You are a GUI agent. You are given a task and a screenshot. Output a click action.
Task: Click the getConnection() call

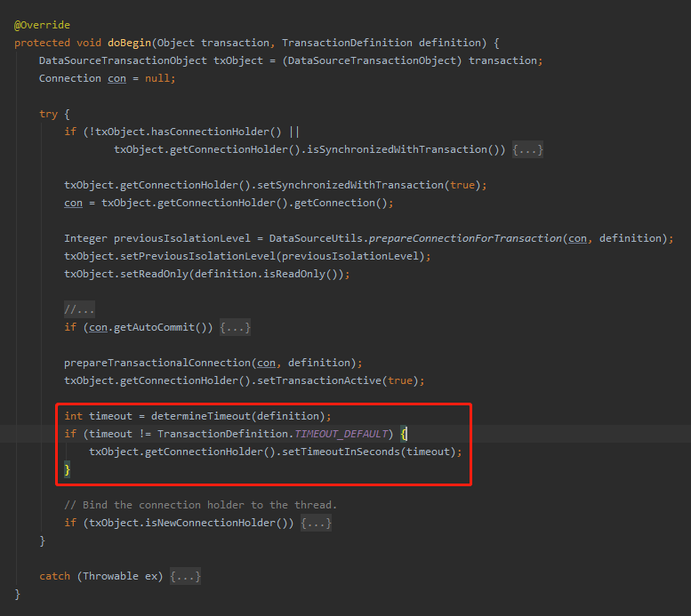(341, 204)
